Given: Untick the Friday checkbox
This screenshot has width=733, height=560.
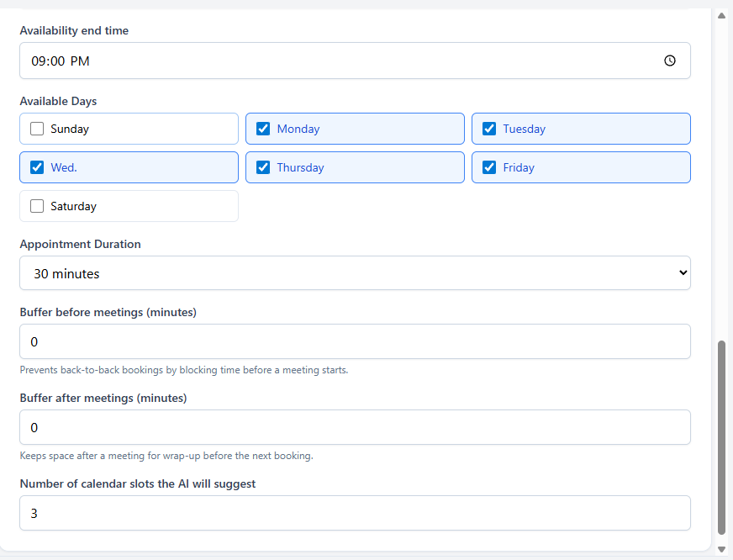Looking at the screenshot, I should (x=489, y=167).
